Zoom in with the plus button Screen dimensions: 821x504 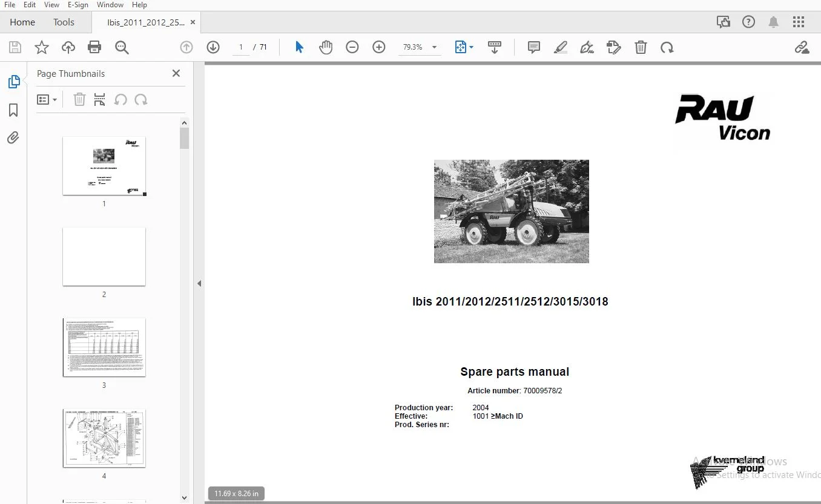(x=379, y=47)
